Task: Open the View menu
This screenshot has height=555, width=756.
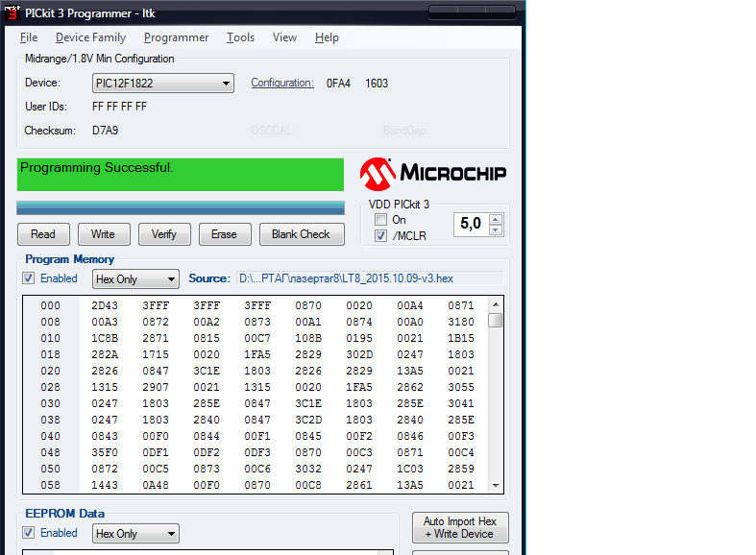Action: (x=284, y=37)
